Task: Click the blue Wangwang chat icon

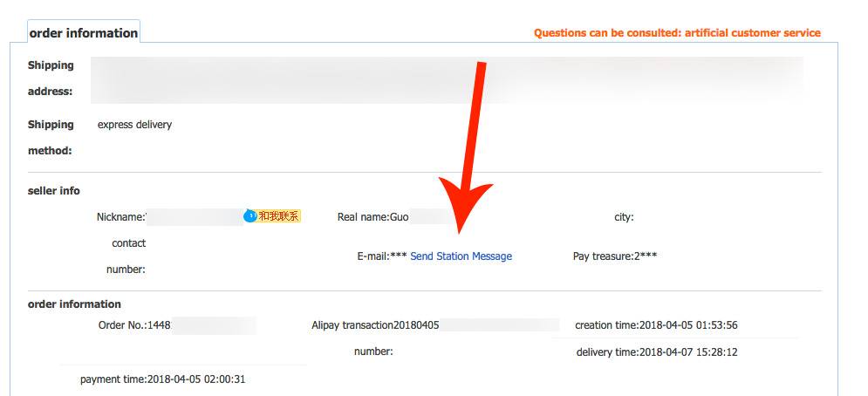Action: tap(250, 216)
